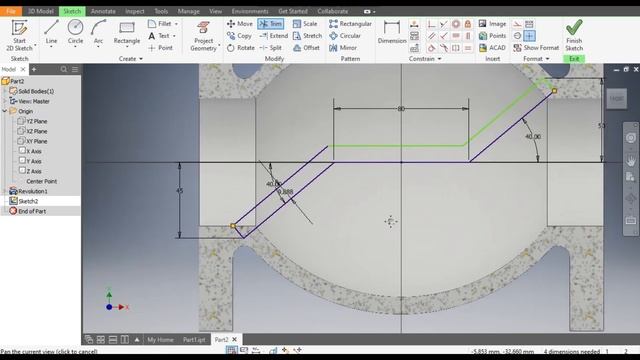The width and height of the screenshot is (640, 360).
Task: Open the Manage tab
Action: tap(189, 11)
